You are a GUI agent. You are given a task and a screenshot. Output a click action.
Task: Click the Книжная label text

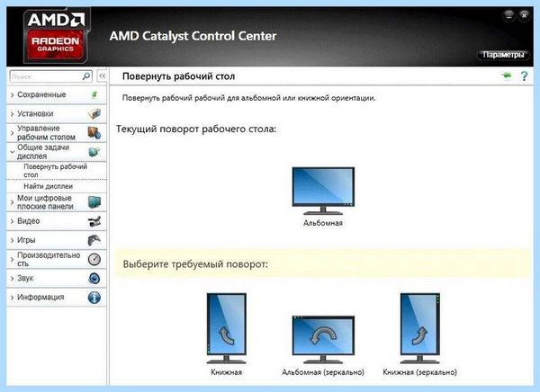coord(226,372)
